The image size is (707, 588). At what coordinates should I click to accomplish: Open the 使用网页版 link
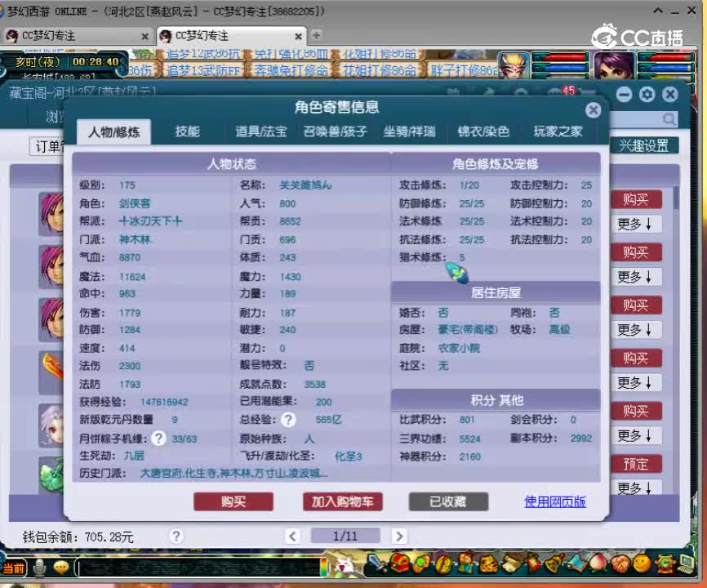555,501
